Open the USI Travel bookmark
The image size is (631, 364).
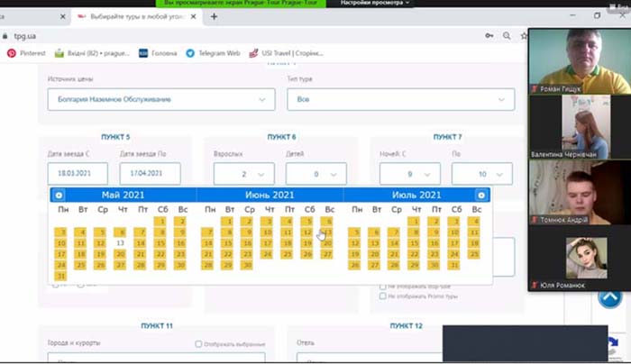pyautogui.click(x=286, y=53)
